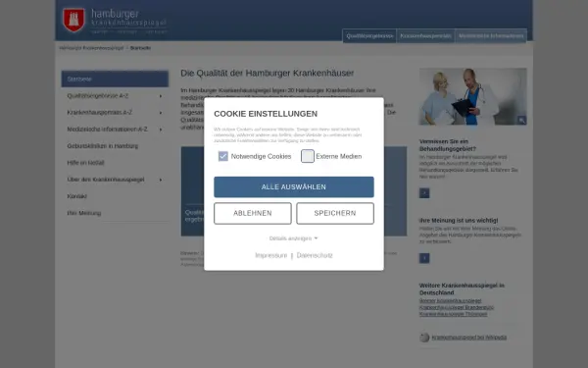
Task: Click the arrow button under 'Ihre Meinung ist uns wichtig!'
Action: click(424, 258)
